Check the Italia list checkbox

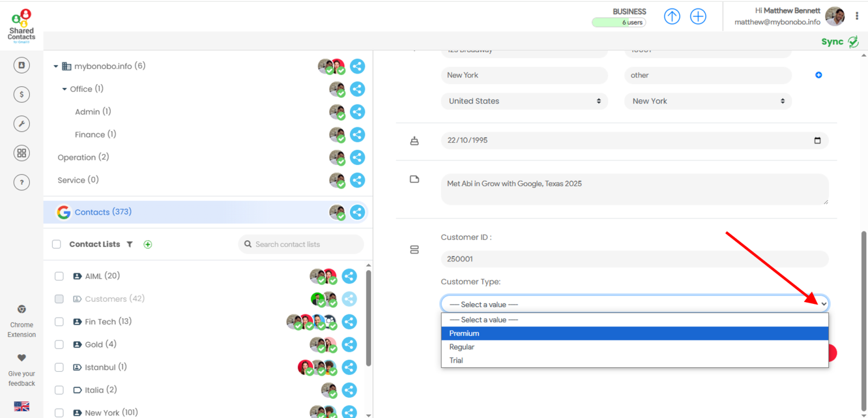click(59, 390)
